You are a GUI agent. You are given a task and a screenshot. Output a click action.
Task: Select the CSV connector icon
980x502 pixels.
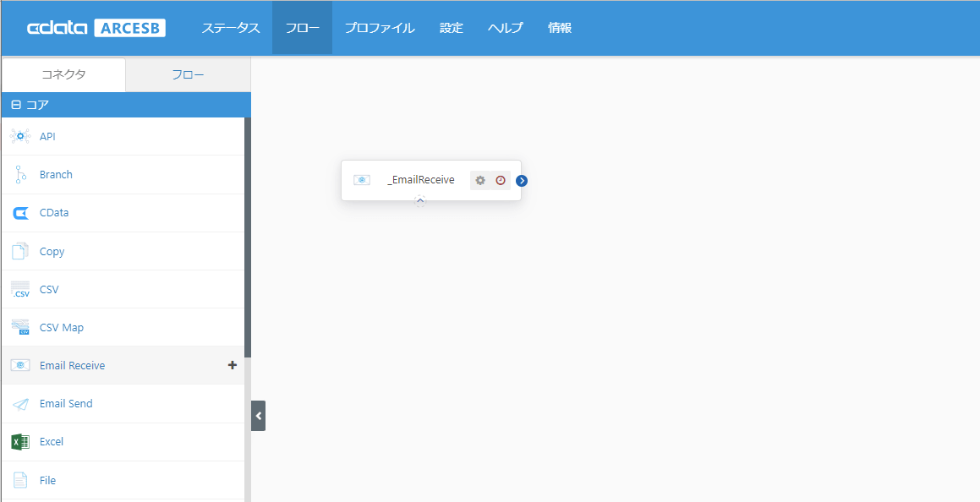20,289
